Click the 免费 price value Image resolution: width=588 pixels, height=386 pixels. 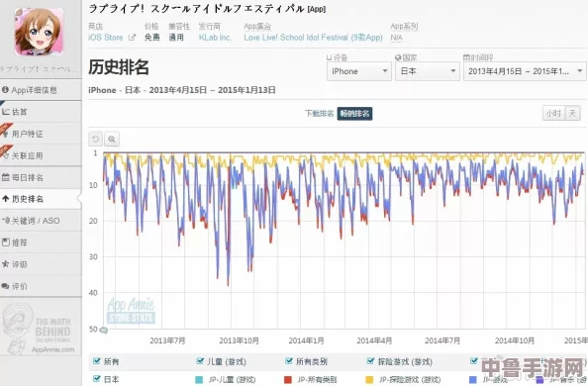click(x=152, y=38)
